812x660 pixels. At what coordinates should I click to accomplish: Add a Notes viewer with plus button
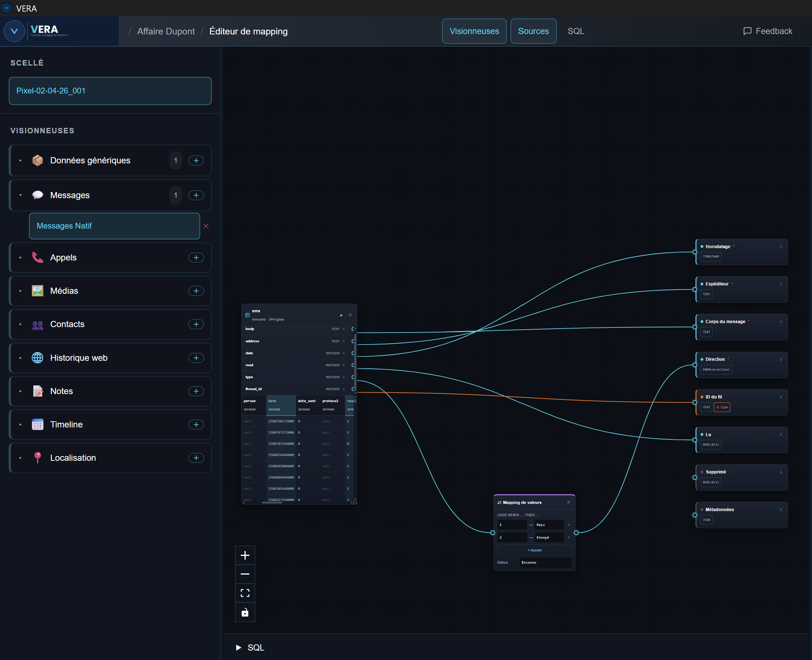[196, 391]
